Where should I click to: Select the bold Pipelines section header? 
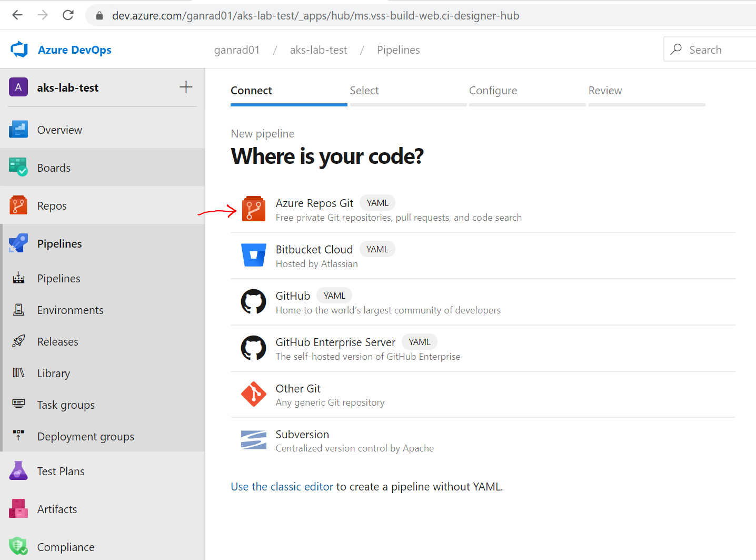(102, 243)
